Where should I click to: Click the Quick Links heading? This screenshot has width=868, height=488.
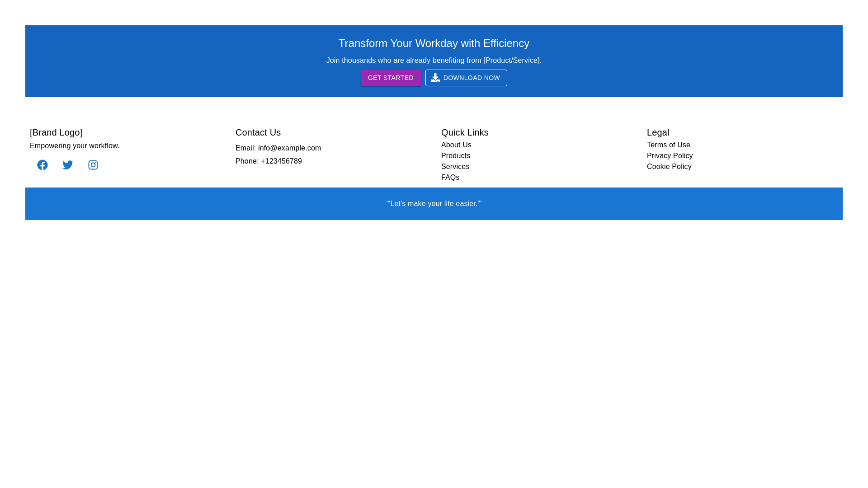click(x=465, y=132)
